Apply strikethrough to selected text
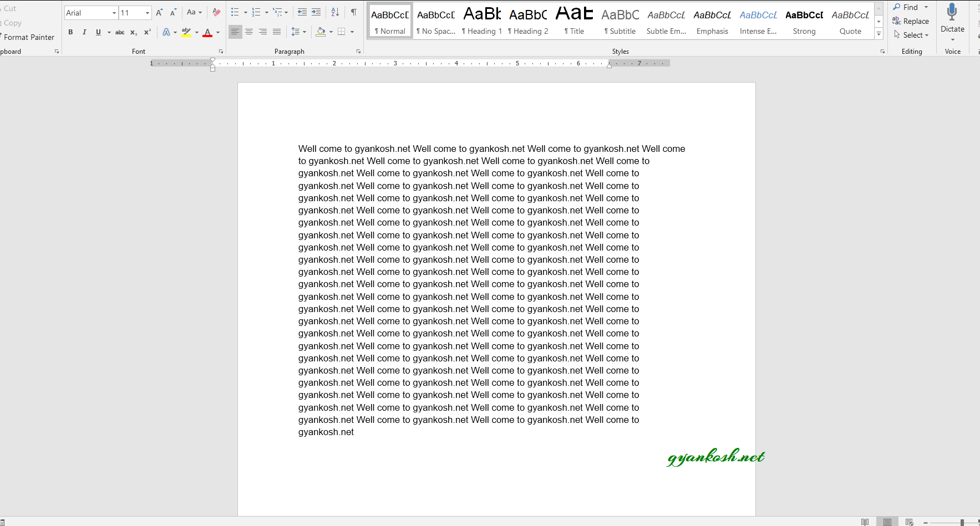The height and width of the screenshot is (526, 980). 120,32
